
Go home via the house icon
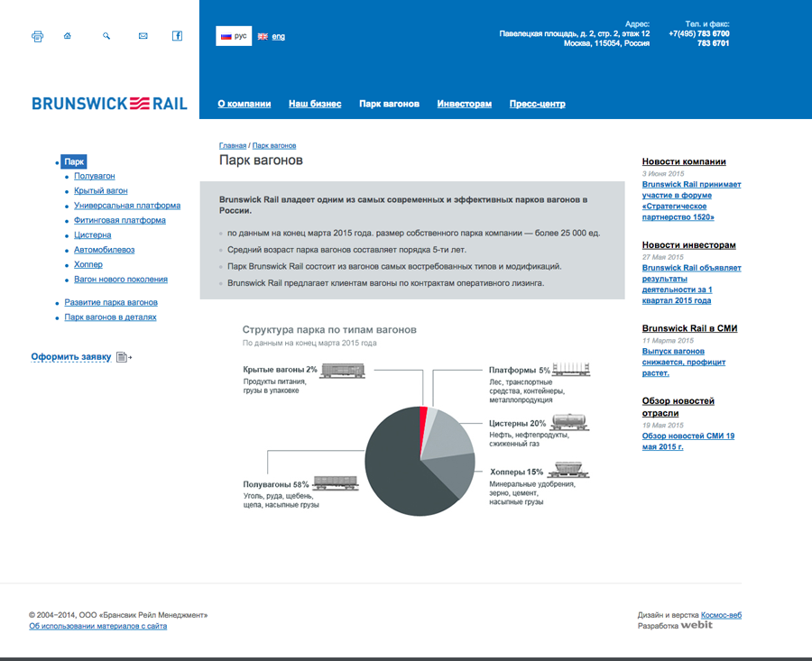click(68, 36)
